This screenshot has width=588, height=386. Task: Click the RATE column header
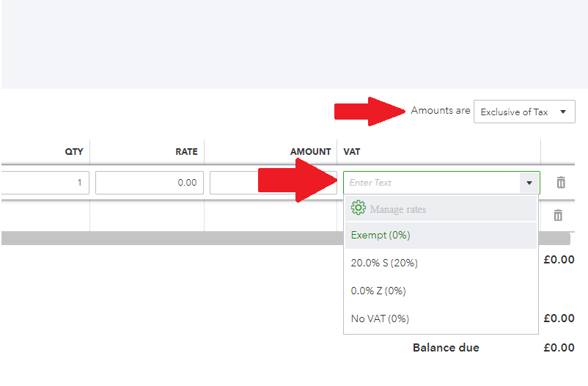coord(186,152)
